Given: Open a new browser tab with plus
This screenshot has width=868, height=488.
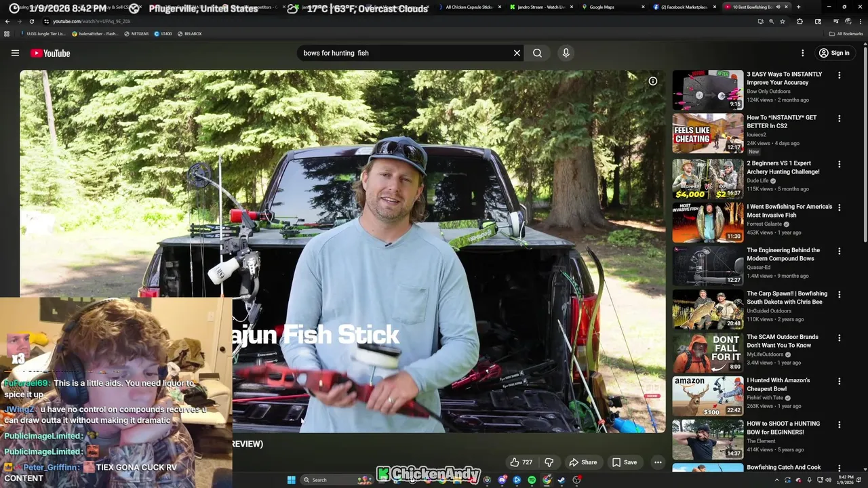Looking at the screenshot, I should click(798, 7).
